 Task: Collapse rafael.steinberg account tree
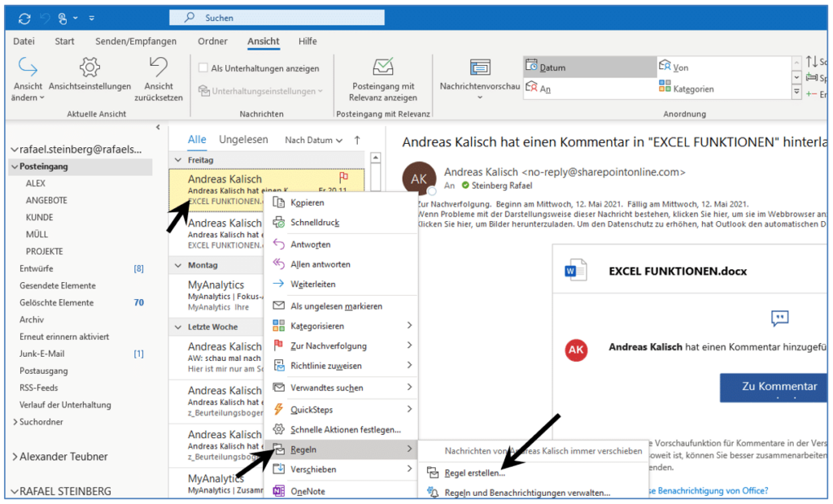coord(15,150)
